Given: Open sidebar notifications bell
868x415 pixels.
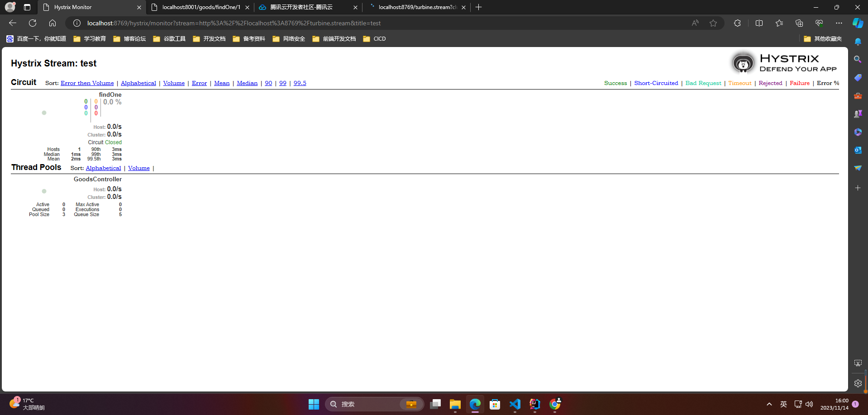Looking at the screenshot, I should pos(858,42).
